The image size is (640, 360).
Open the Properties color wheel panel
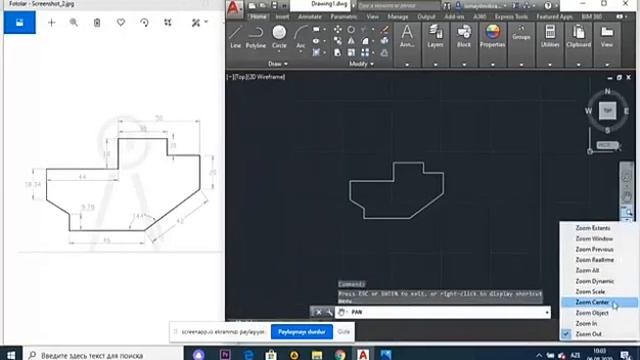click(492, 37)
